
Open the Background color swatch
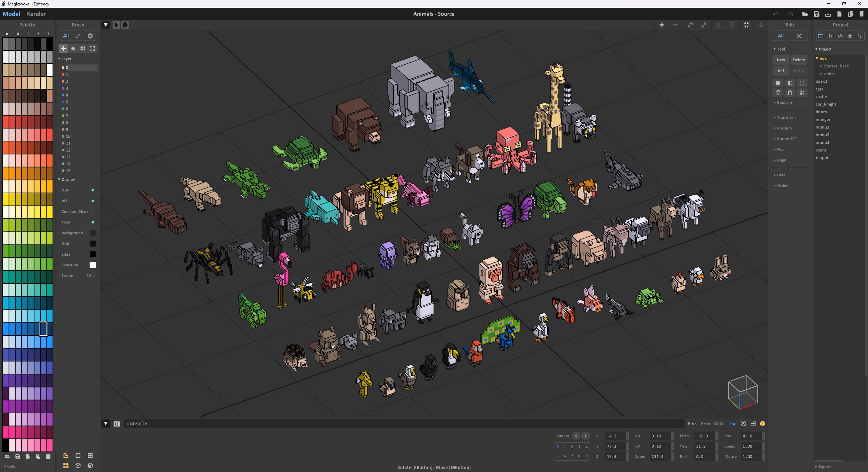pyautogui.click(x=93, y=233)
